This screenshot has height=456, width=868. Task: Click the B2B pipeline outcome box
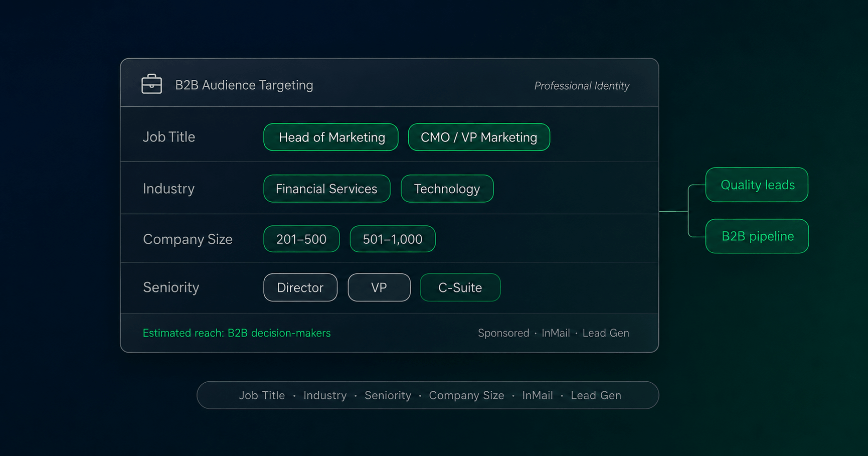757,236
